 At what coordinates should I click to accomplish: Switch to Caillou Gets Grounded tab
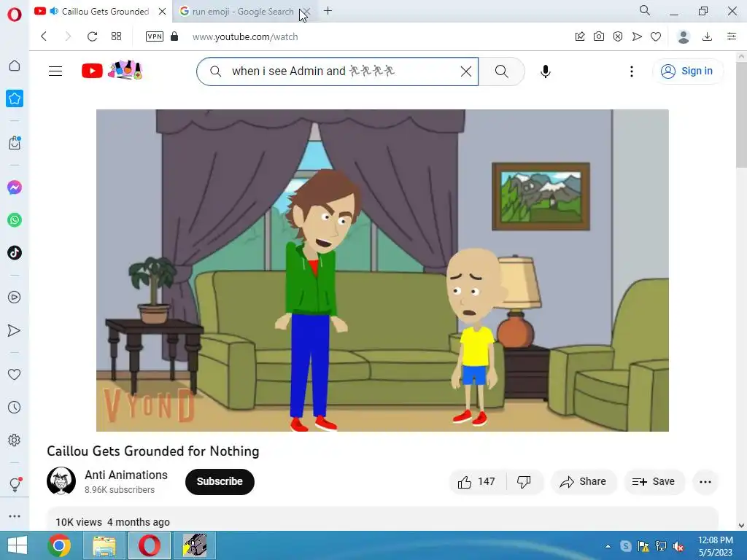101,12
